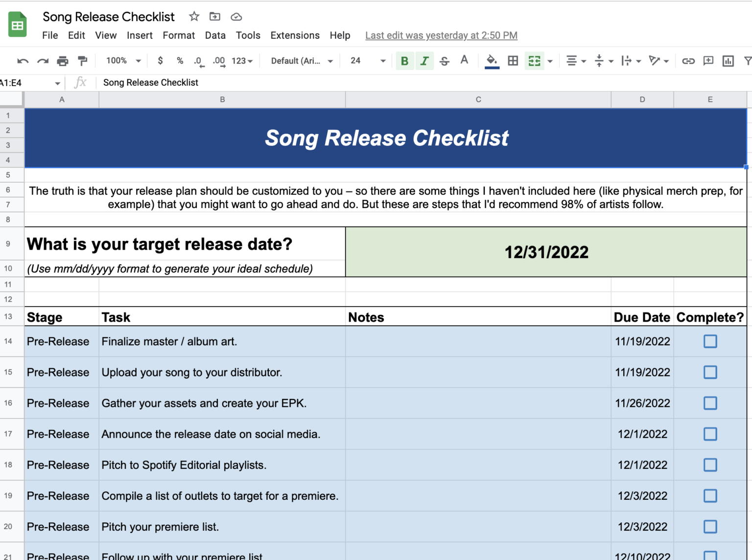The height and width of the screenshot is (560, 752).
Task: Star the Song Release Checklist document
Action: [194, 17]
